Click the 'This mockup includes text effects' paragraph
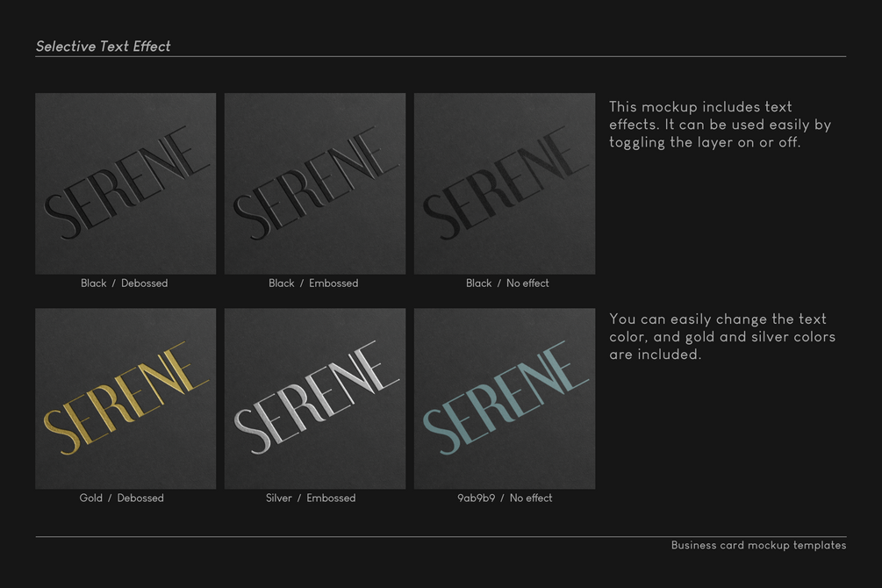 [720, 125]
